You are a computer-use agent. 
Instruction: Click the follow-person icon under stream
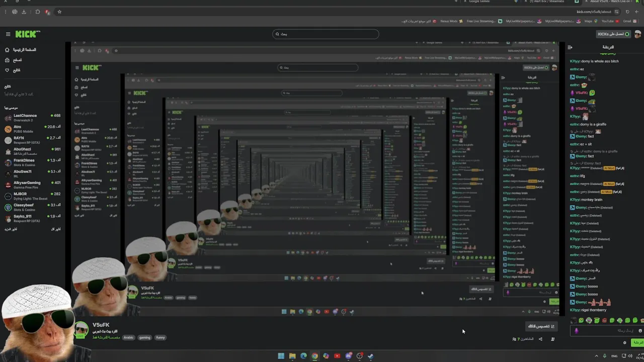552,339
